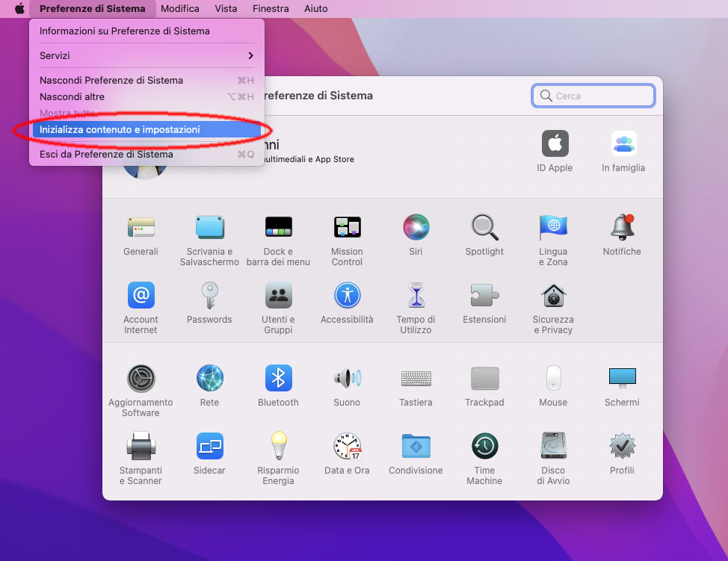The width and height of the screenshot is (728, 561).
Task: Open In famiglia sharing settings
Action: [x=623, y=144]
